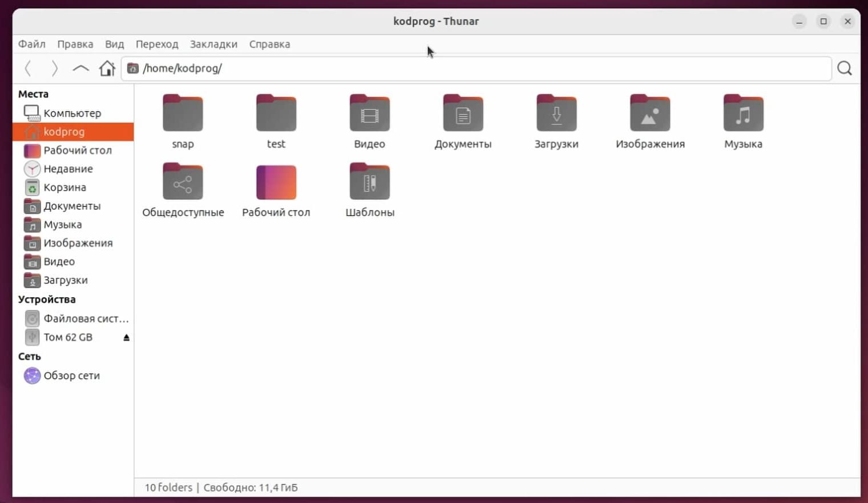Close the Thunar window
Screen dimensions: 868x503
tap(848, 22)
